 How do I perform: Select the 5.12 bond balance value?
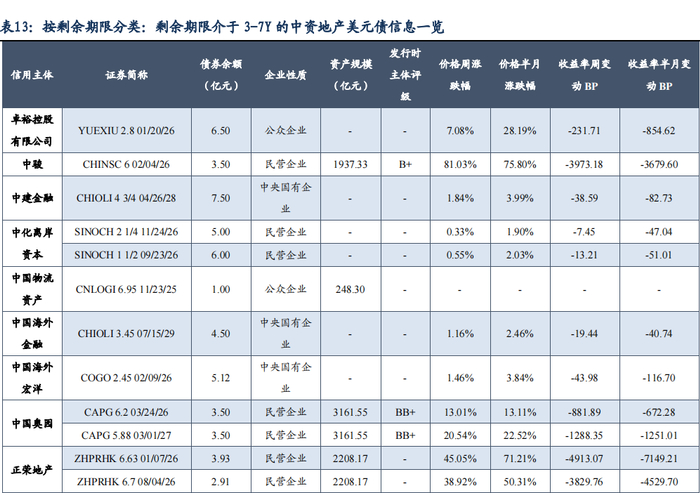point(221,378)
